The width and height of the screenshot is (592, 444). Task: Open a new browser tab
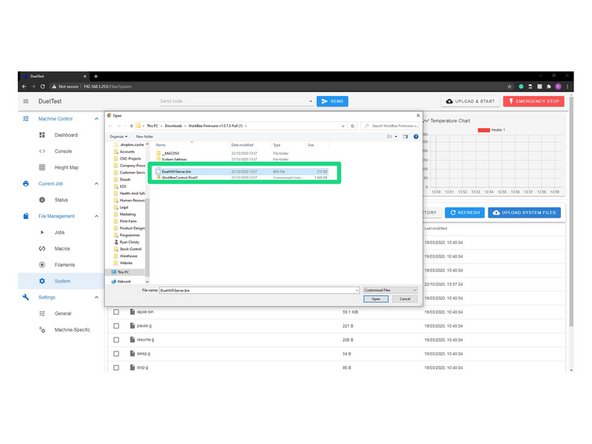click(96, 76)
